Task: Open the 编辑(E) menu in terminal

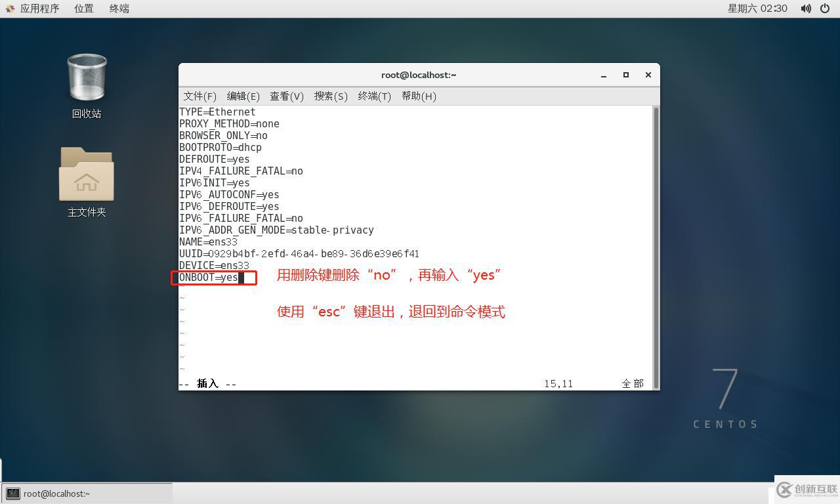Action: (243, 96)
